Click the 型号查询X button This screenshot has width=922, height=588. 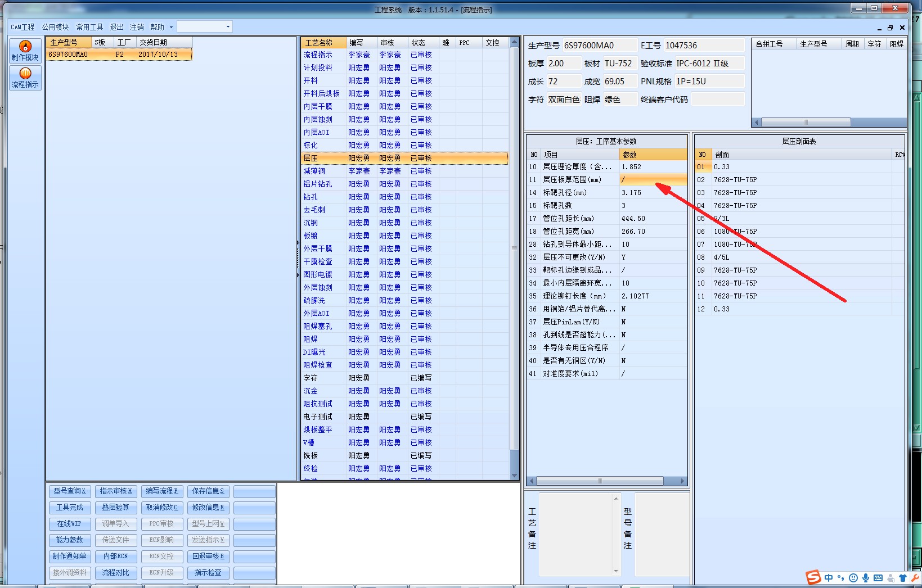70,491
